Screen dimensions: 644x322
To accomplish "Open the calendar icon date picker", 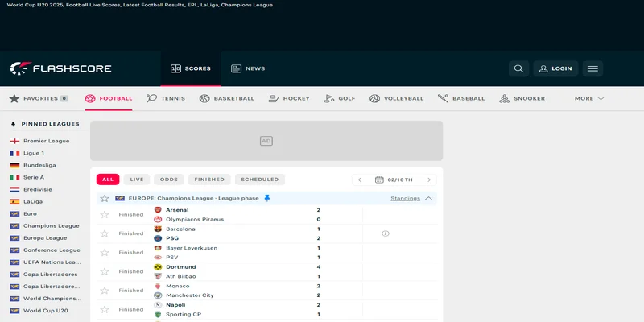I will pyautogui.click(x=379, y=180).
